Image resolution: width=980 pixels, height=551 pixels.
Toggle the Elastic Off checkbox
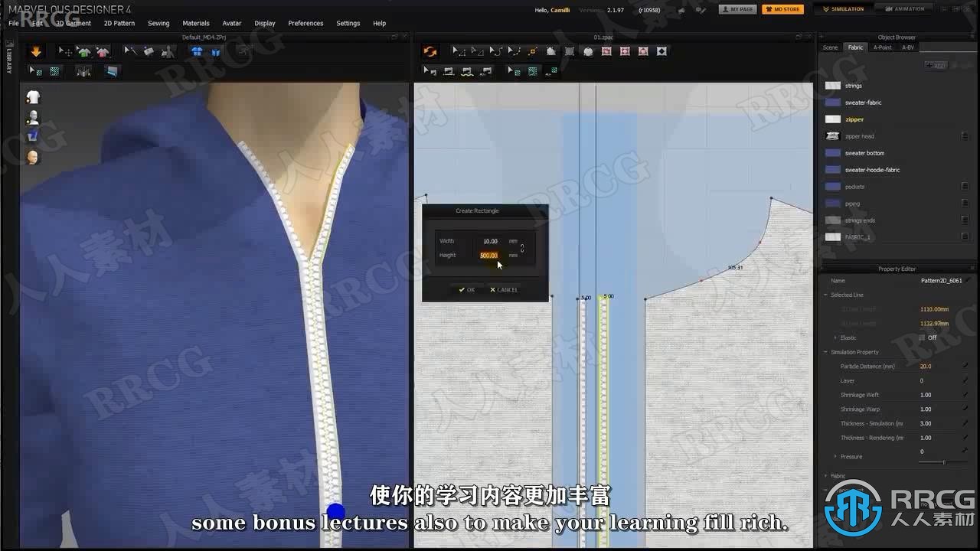922,337
